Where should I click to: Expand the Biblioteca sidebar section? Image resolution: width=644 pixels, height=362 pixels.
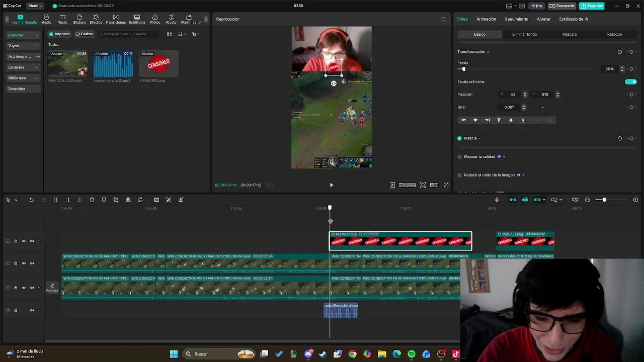click(23, 78)
